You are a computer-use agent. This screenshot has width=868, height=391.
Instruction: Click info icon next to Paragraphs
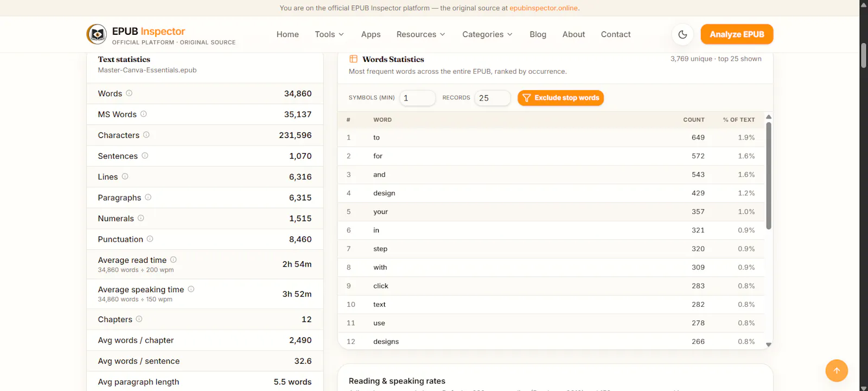coord(148,197)
